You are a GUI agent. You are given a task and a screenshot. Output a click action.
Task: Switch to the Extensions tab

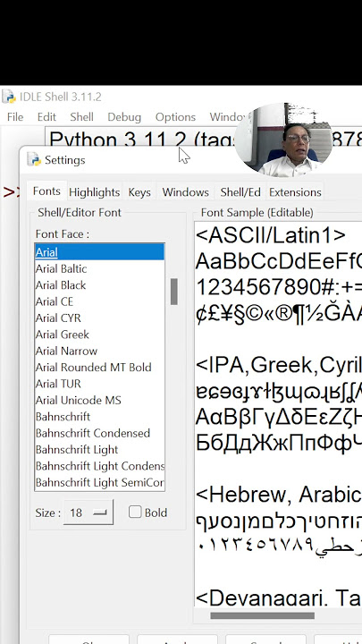pyautogui.click(x=295, y=192)
